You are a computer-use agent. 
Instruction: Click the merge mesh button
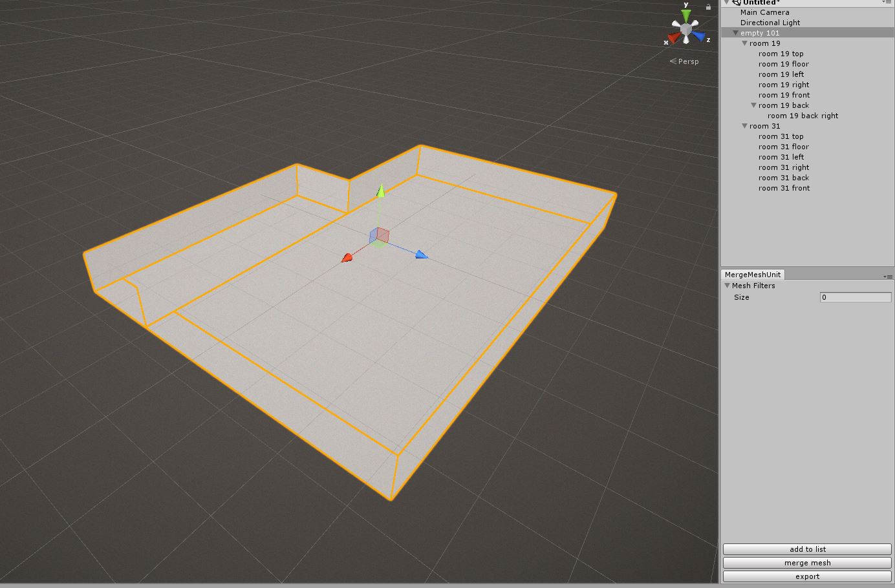coord(807,563)
